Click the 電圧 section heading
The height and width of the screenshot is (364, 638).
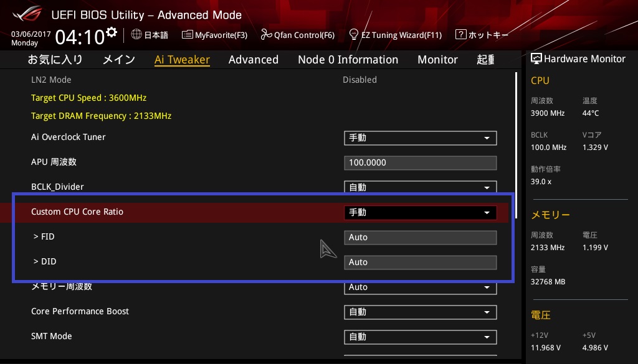pos(541,315)
